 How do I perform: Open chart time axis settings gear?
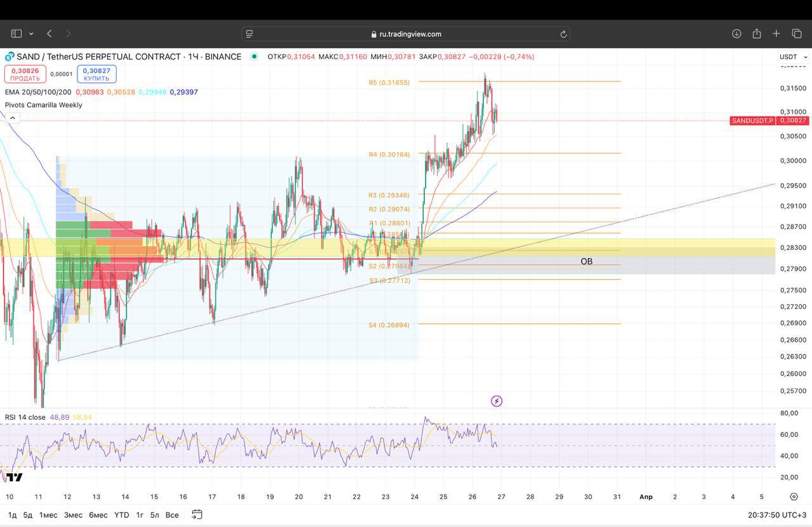pyautogui.click(x=794, y=497)
